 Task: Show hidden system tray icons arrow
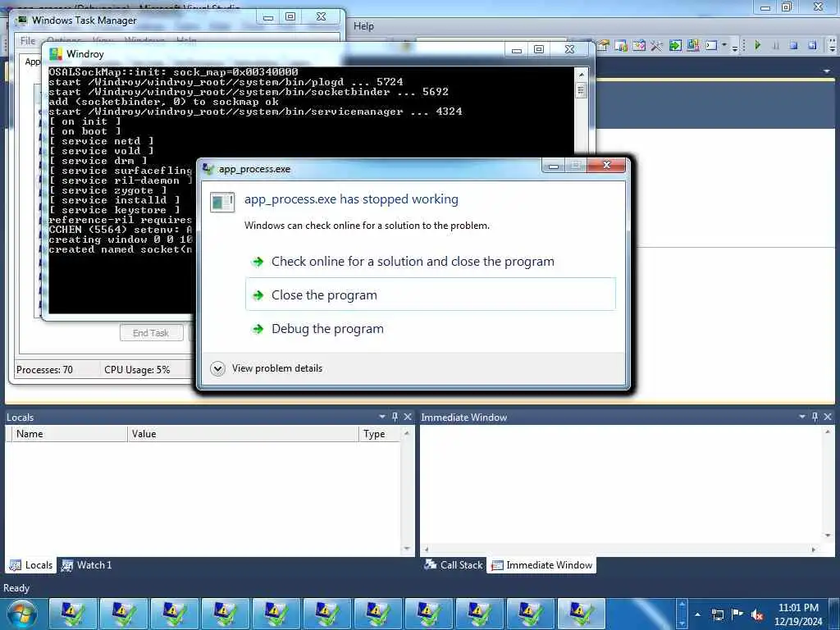(x=697, y=614)
